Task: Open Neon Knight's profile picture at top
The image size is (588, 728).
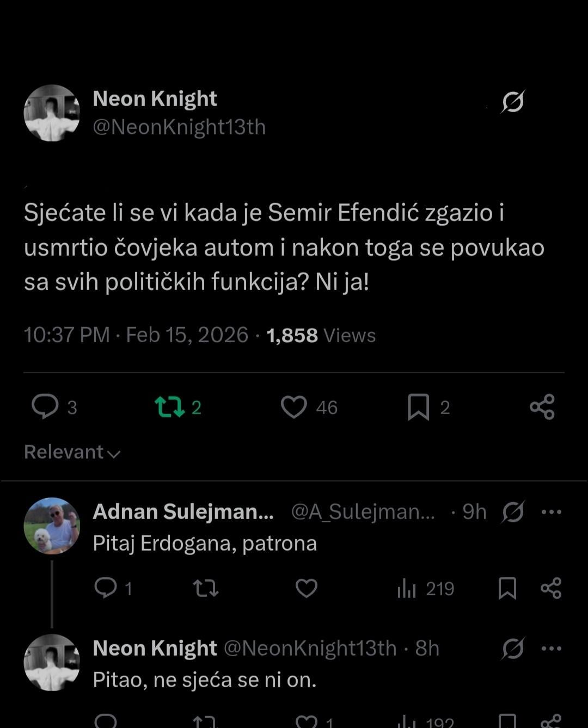Action: coord(52,113)
